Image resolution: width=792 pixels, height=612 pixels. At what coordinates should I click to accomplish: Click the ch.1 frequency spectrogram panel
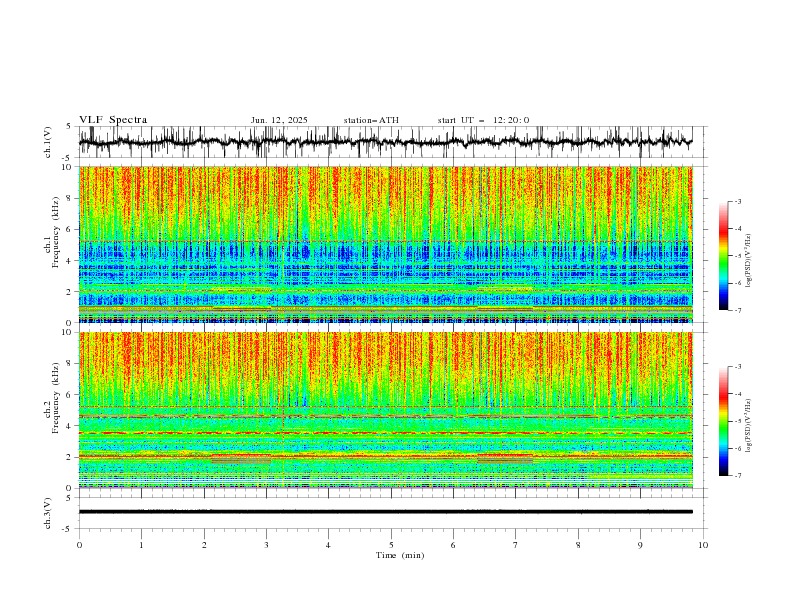click(386, 244)
